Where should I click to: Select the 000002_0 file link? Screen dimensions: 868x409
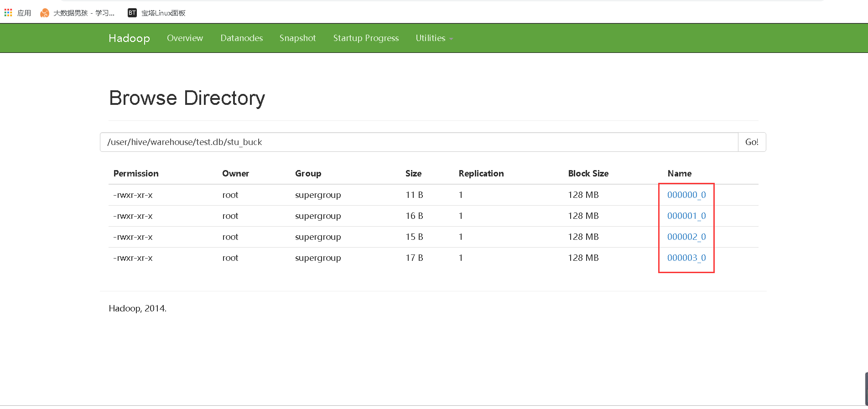pyautogui.click(x=686, y=237)
